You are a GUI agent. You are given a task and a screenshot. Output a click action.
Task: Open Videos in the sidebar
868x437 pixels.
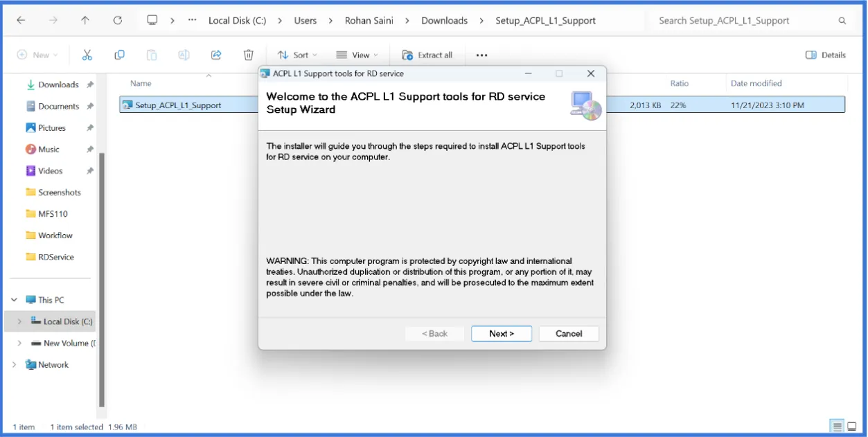coord(50,170)
